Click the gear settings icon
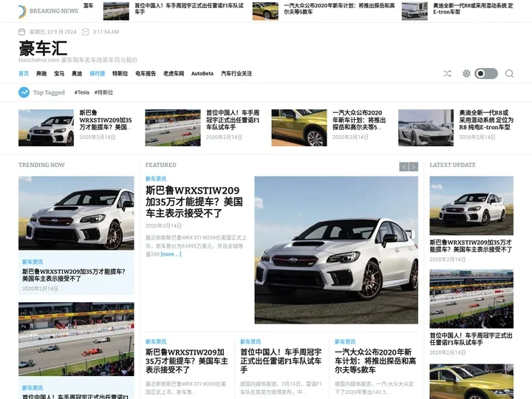 tap(466, 73)
